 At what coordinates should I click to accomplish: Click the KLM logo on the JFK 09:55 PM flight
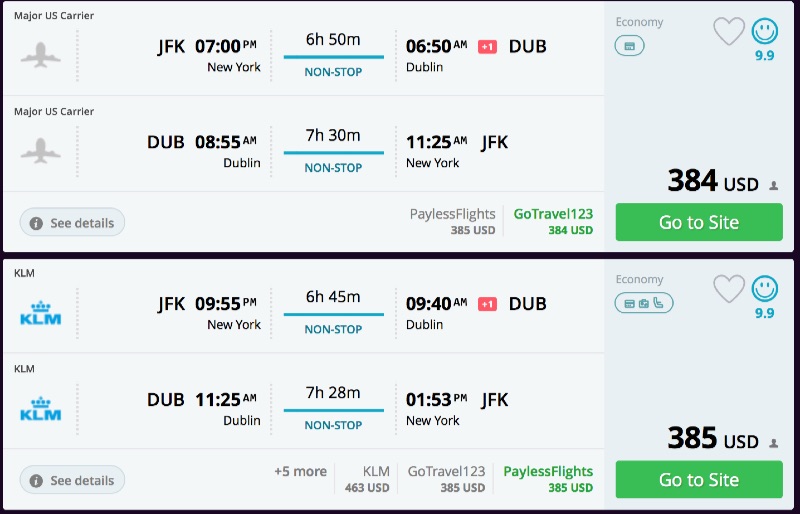click(x=41, y=313)
